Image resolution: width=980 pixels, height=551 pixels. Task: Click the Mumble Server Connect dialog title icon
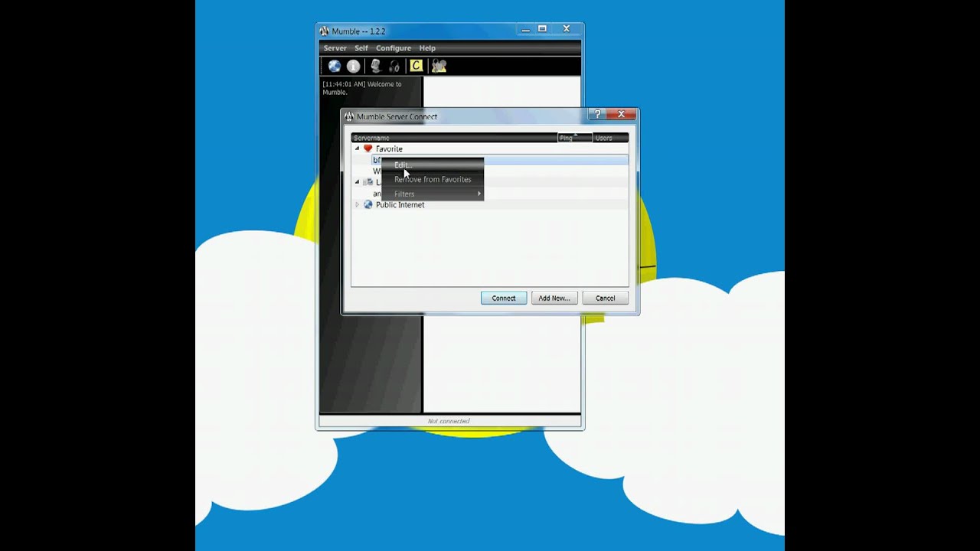click(x=349, y=116)
